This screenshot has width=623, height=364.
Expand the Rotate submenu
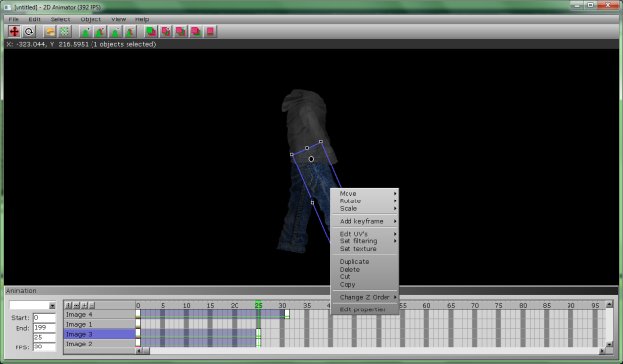pos(365,201)
